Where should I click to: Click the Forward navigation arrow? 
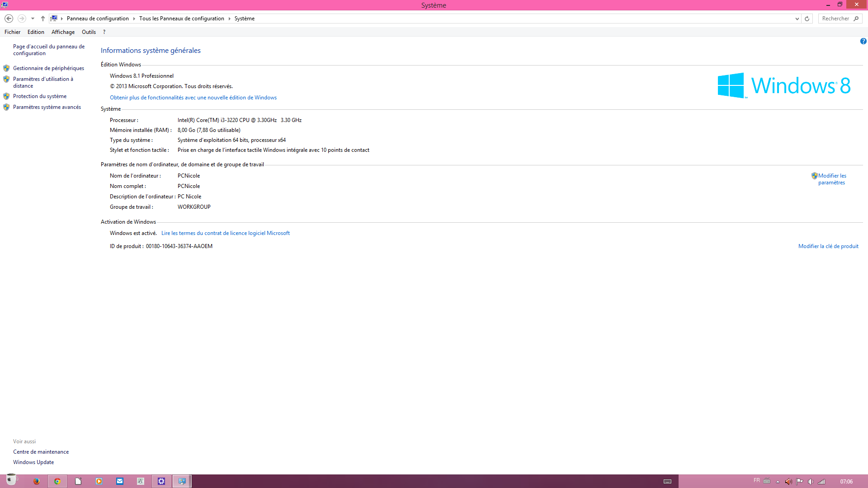point(21,19)
